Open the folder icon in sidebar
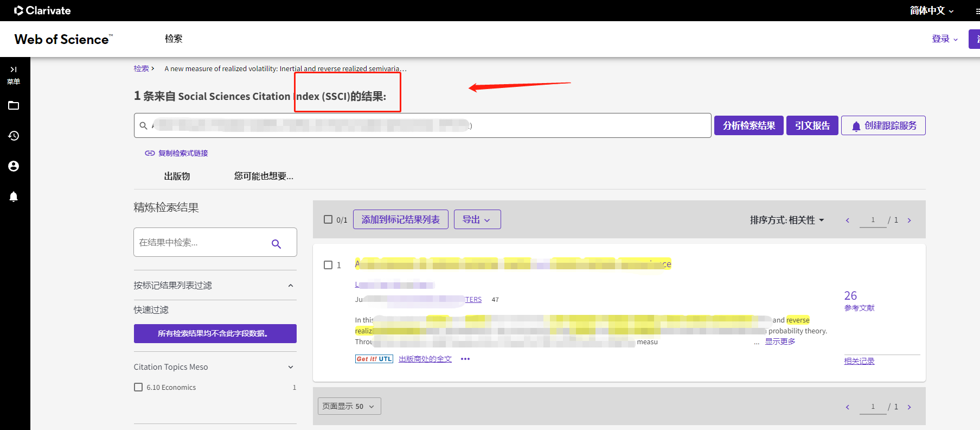Viewport: 980px width, 430px height. [x=14, y=105]
